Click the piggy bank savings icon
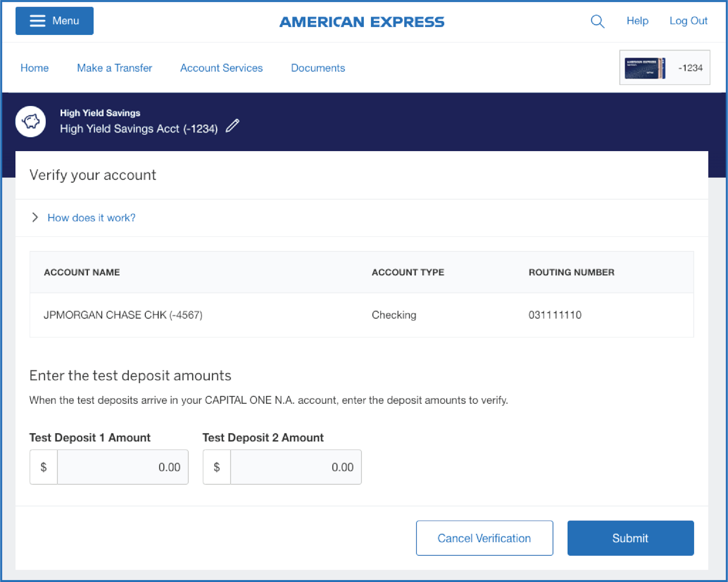 click(x=31, y=122)
